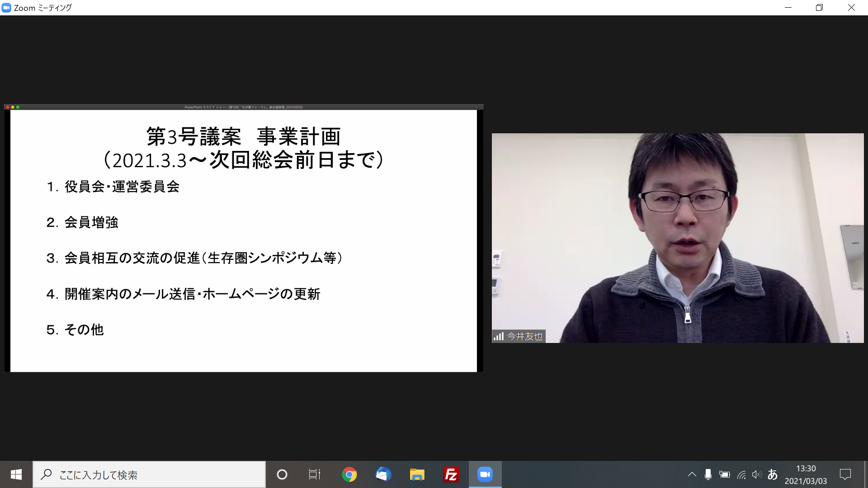
Task: Click slide item 2. 会員増強
Action: point(82,222)
